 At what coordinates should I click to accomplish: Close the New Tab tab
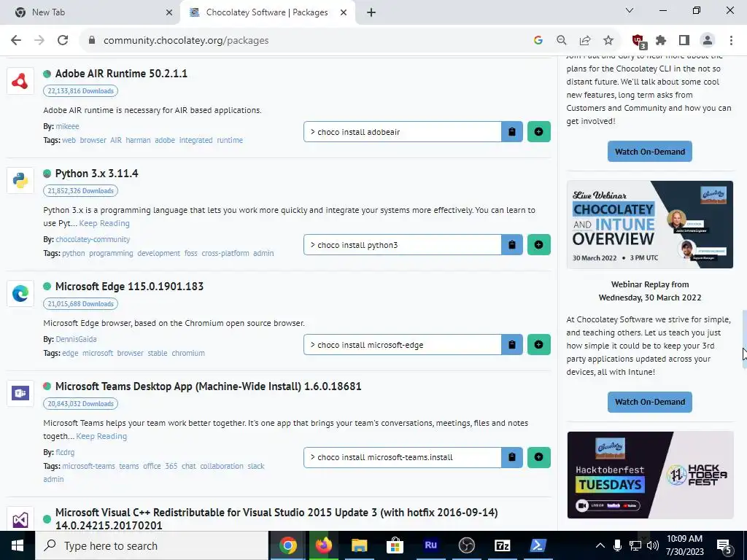169,12
